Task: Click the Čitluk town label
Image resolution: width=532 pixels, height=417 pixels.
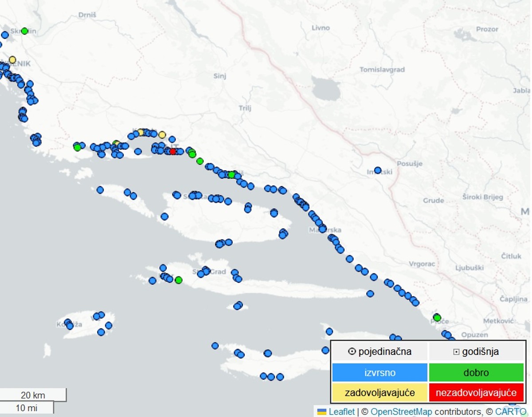Action: (x=511, y=256)
